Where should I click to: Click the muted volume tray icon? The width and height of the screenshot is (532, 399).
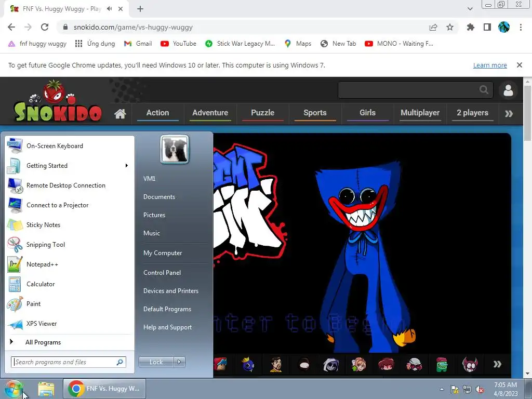pos(480,390)
